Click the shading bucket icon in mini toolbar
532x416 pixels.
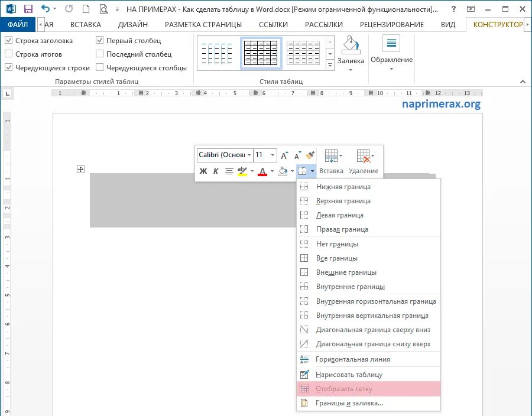(283, 171)
